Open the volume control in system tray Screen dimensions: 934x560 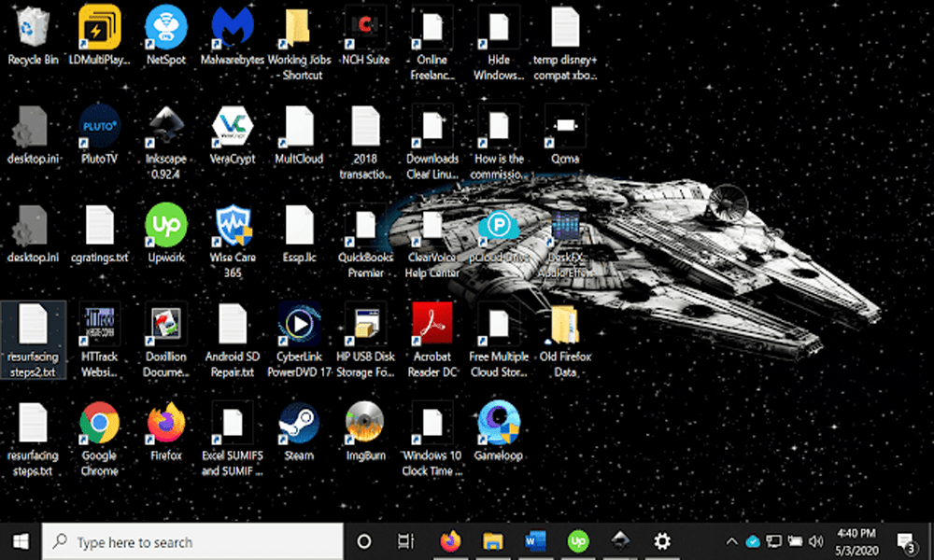pyautogui.click(x=817, y=541)
